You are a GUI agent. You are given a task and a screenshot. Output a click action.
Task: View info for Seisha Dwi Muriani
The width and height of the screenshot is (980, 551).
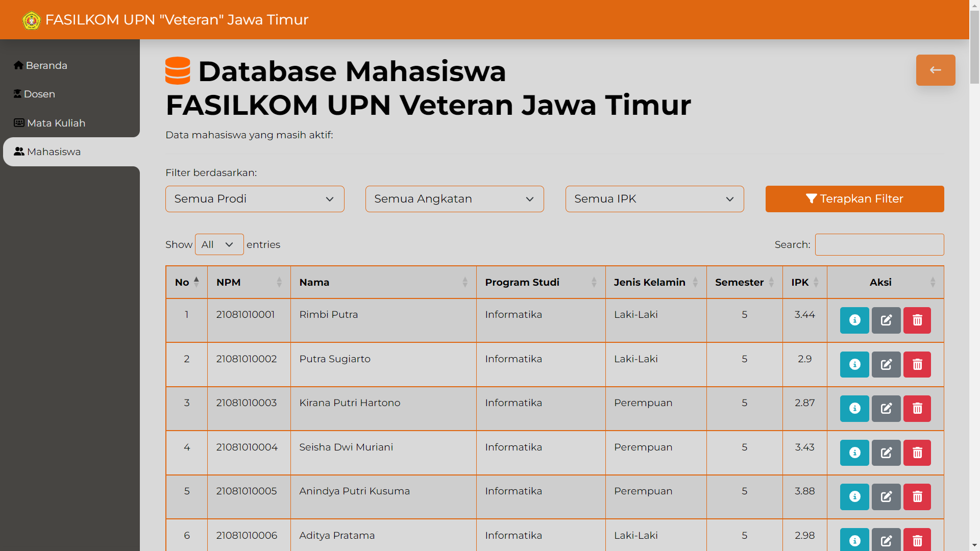(x=854, y=453)
